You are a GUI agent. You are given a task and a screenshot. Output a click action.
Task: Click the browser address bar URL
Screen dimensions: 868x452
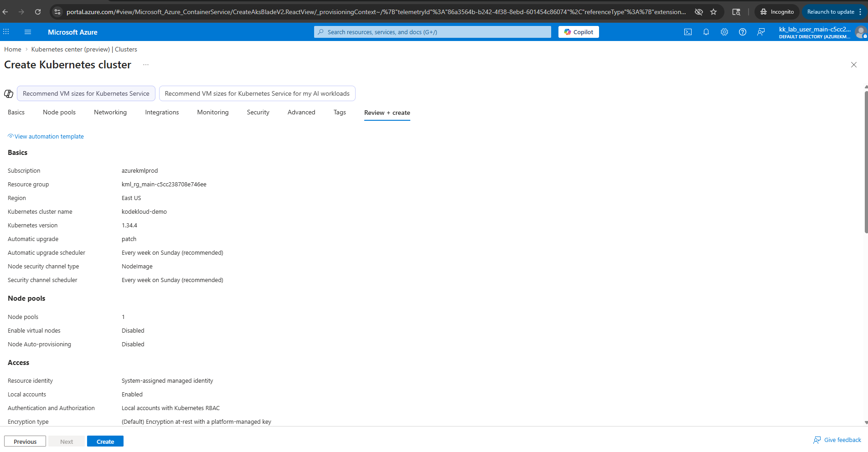376,12
